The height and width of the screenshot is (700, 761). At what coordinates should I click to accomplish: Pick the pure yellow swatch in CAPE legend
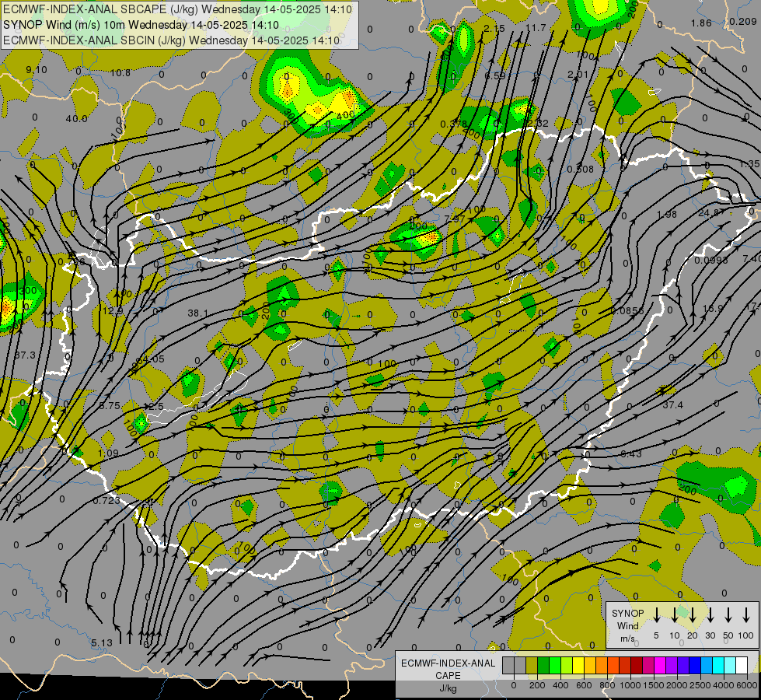[x=578, y=665]
